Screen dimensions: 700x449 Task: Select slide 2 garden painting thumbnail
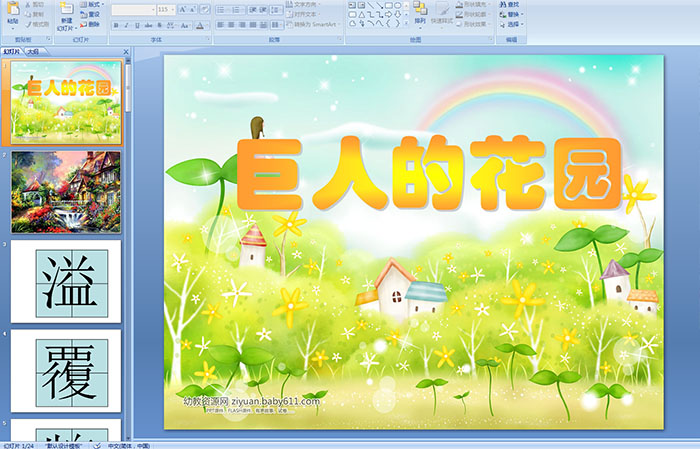pos(66,192)
